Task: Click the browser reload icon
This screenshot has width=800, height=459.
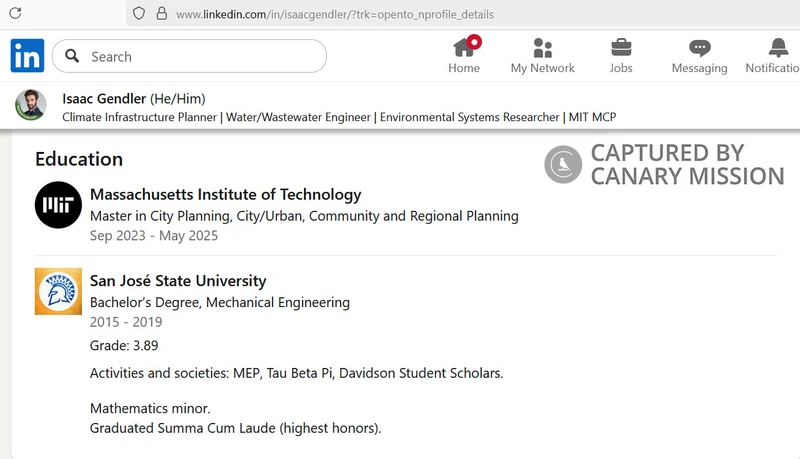Action: tap(14, 14)
